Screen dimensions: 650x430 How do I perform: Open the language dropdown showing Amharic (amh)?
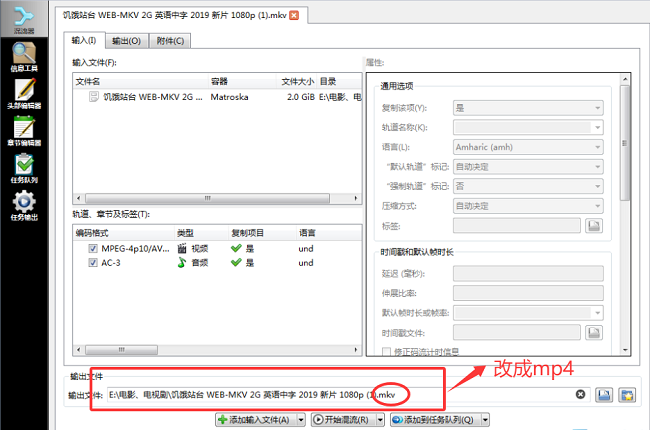528,147
